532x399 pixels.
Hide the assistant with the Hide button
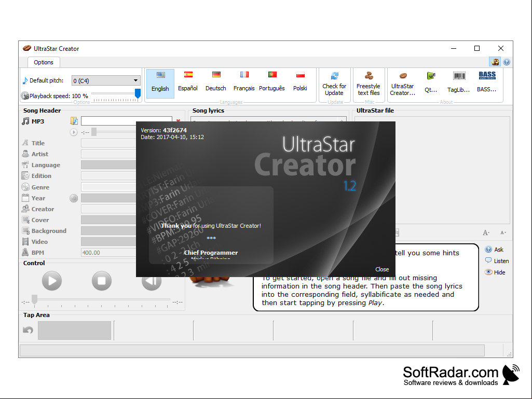point(495,272)
